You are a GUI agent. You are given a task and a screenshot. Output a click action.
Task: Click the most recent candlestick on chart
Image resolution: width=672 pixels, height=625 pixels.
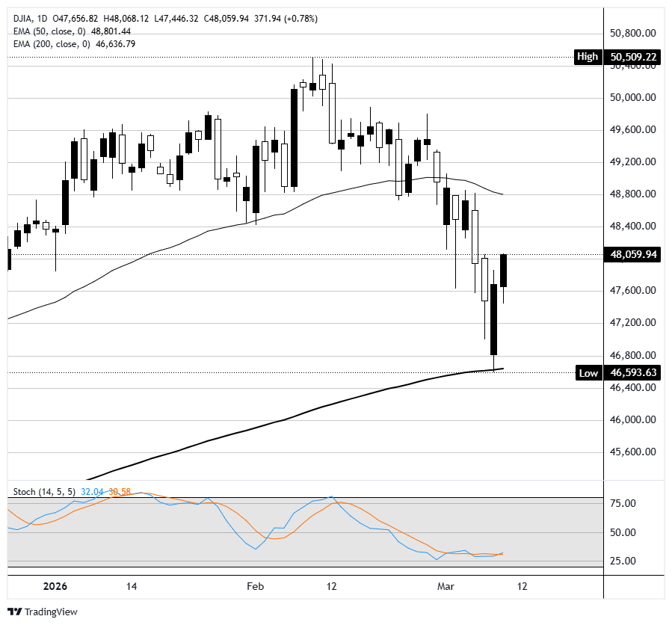pyautogui.click(x=504, y=271)
